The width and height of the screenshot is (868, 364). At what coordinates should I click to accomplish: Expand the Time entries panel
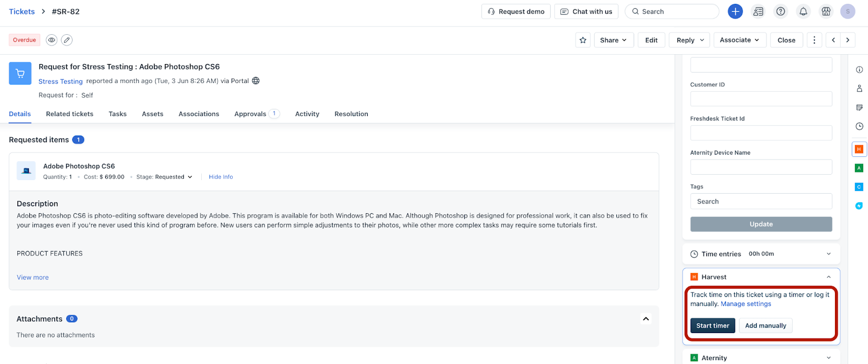(x=828, y=254)
